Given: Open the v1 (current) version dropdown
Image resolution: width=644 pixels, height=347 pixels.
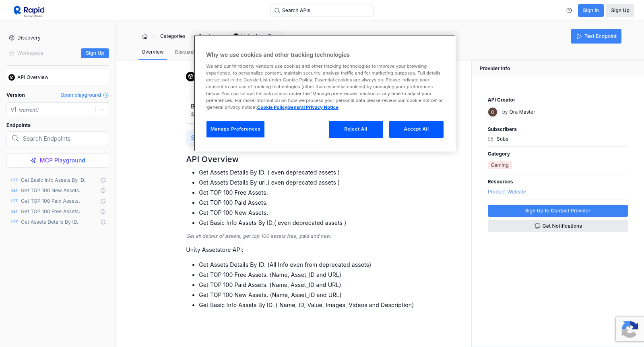Looking at the screenshot, I should click(x=58, y=110).
